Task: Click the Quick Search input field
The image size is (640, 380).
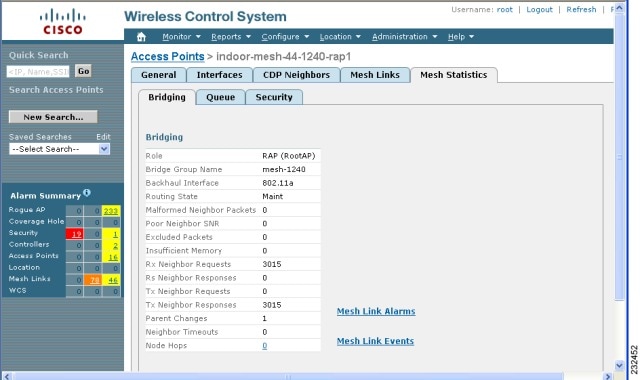Action: 38,71
